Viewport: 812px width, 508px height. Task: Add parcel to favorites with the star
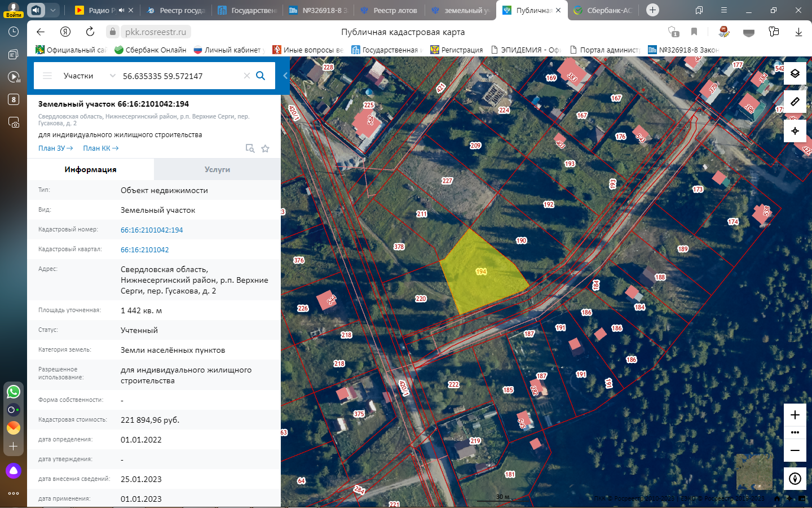pyautogui.click(x=265, y=148)
